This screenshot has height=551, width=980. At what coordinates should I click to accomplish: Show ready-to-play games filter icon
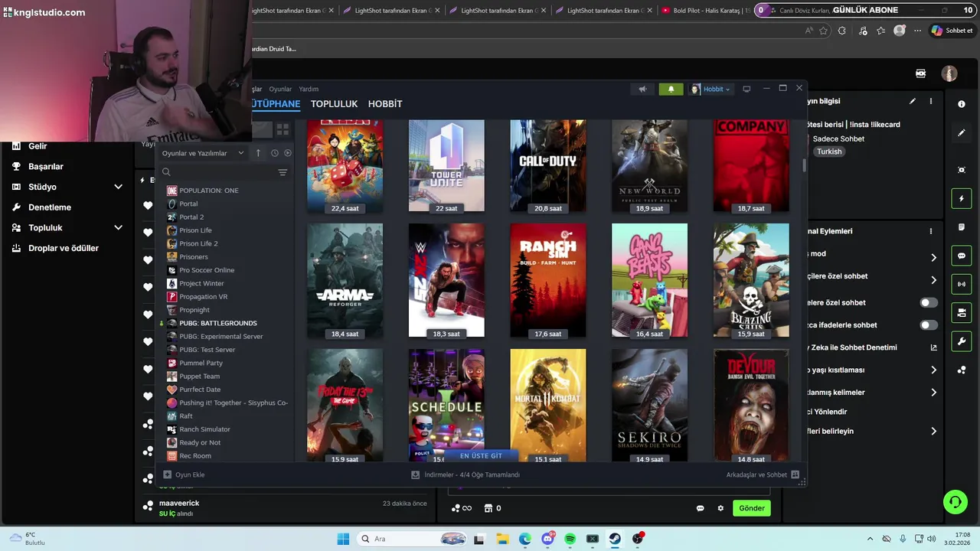(x=288, y=153)
